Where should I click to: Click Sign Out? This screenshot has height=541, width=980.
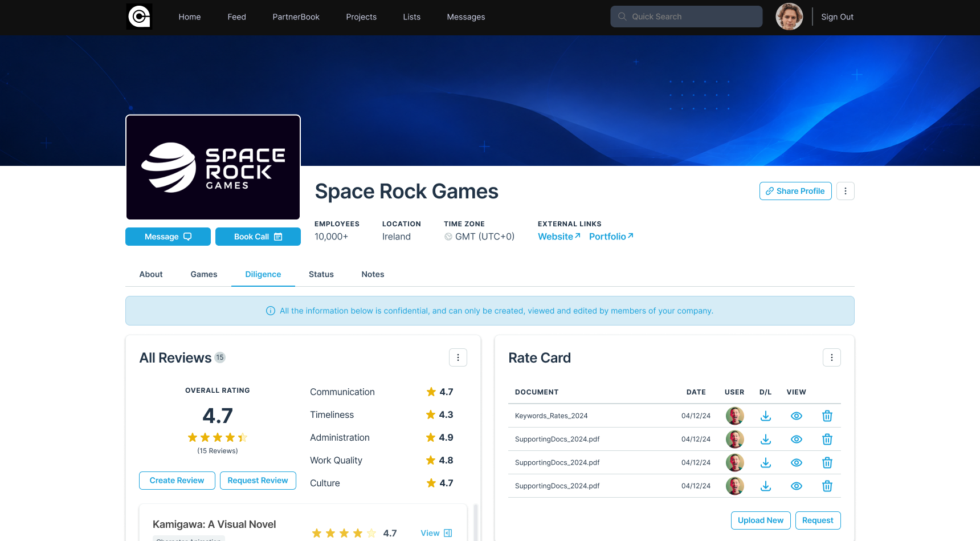pos(838,17)
